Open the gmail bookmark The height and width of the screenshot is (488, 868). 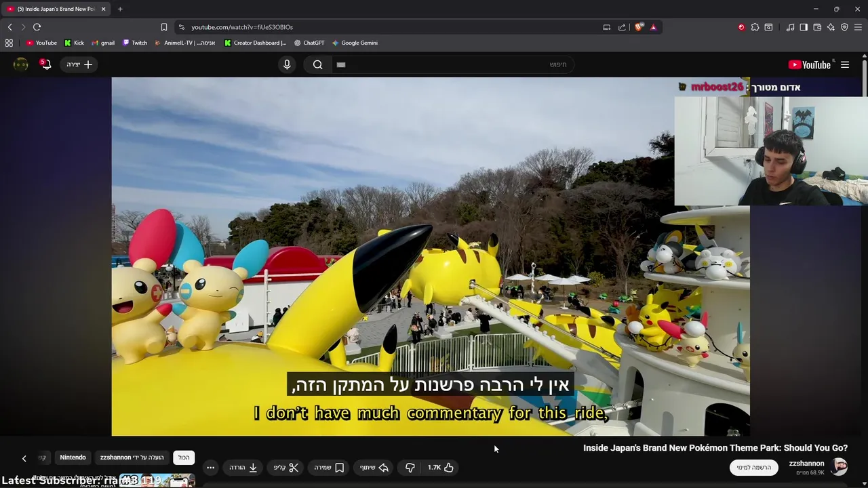103,43
